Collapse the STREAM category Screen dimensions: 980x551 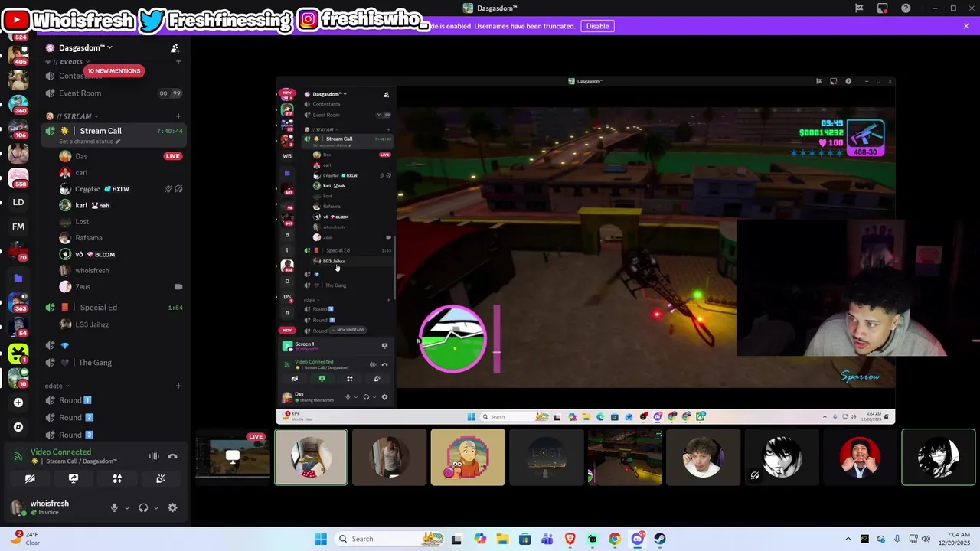72,116
